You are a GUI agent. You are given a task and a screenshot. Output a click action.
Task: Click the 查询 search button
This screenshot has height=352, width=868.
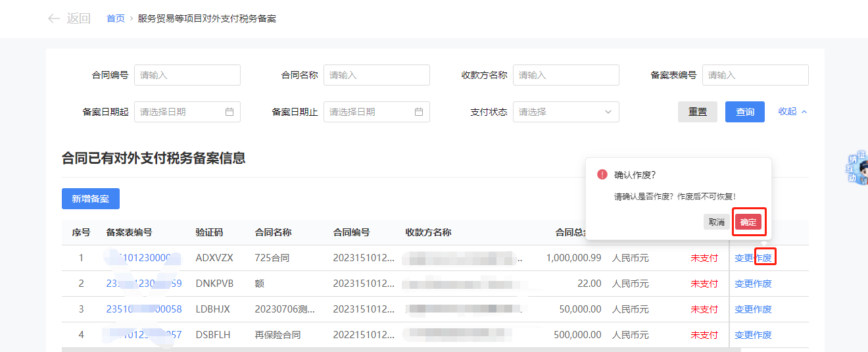[745, 112]
